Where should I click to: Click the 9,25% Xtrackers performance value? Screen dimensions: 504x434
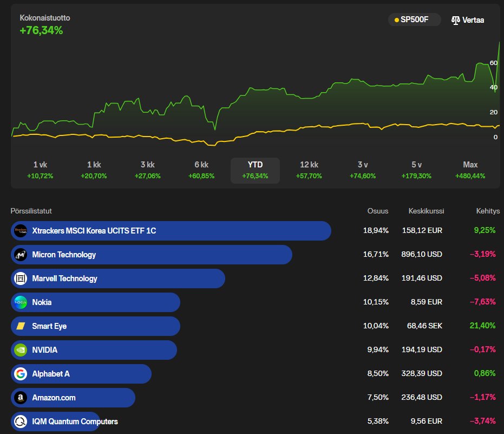(x=485, y=230)
